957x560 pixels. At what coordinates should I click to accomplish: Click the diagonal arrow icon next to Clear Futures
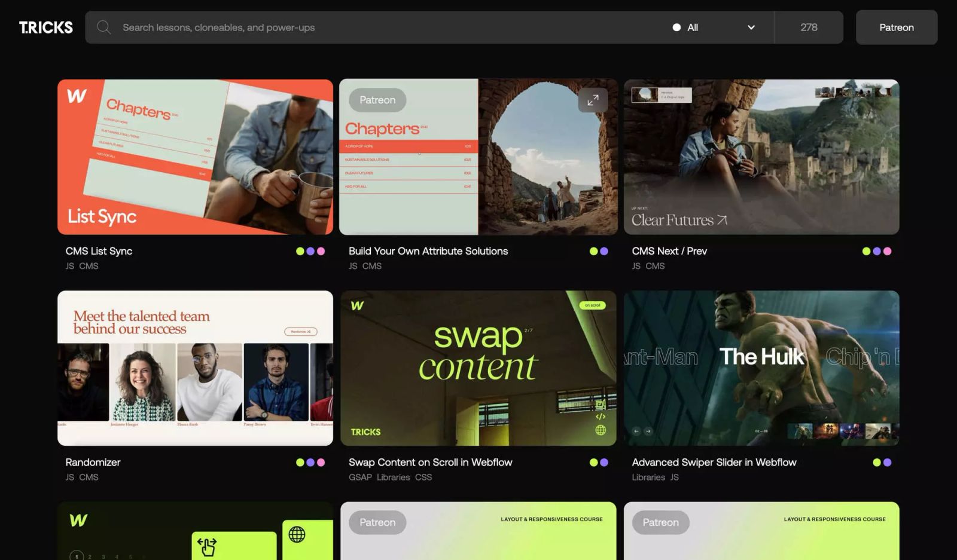click(723, 220)
